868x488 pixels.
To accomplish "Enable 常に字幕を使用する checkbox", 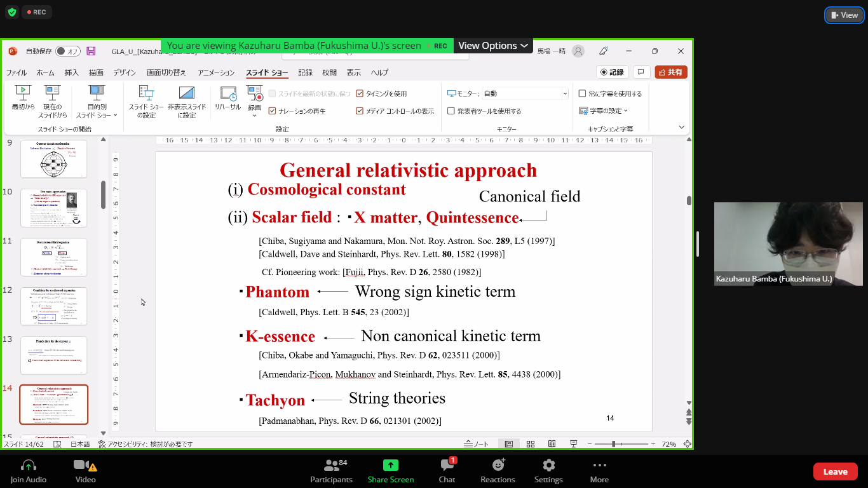I will [x=582, y=93].
